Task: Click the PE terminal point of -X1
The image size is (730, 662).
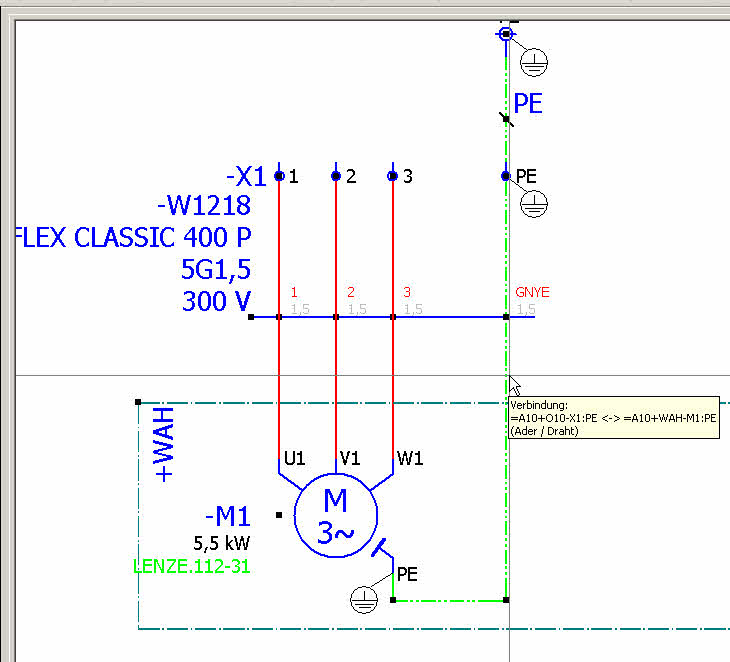Action: (506, 176)
